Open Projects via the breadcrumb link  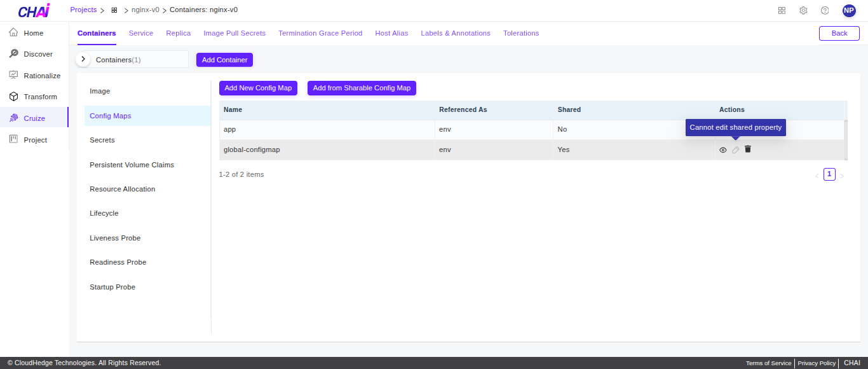click(83, 10)
